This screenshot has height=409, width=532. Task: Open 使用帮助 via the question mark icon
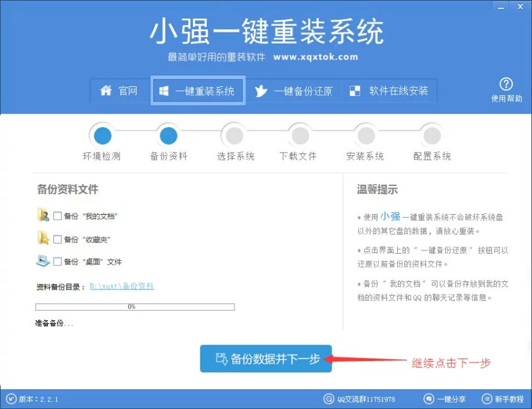coord(505,84)
